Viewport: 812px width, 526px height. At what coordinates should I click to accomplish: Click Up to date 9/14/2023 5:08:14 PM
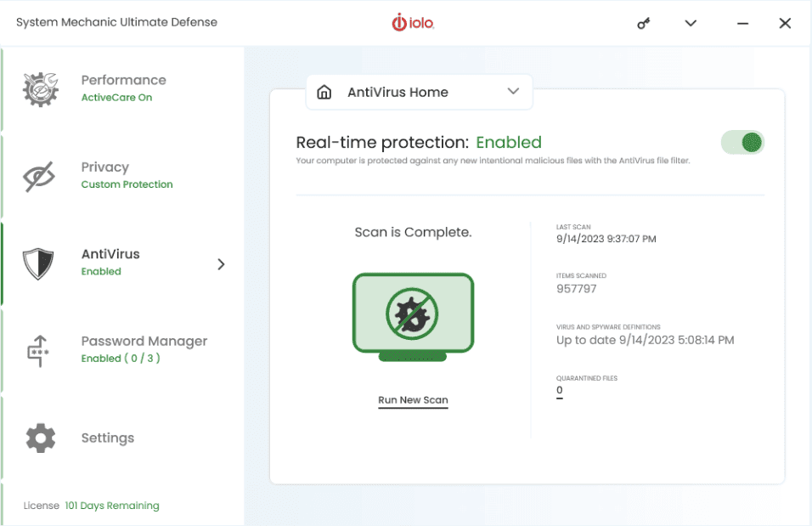(x=646, y=340)
